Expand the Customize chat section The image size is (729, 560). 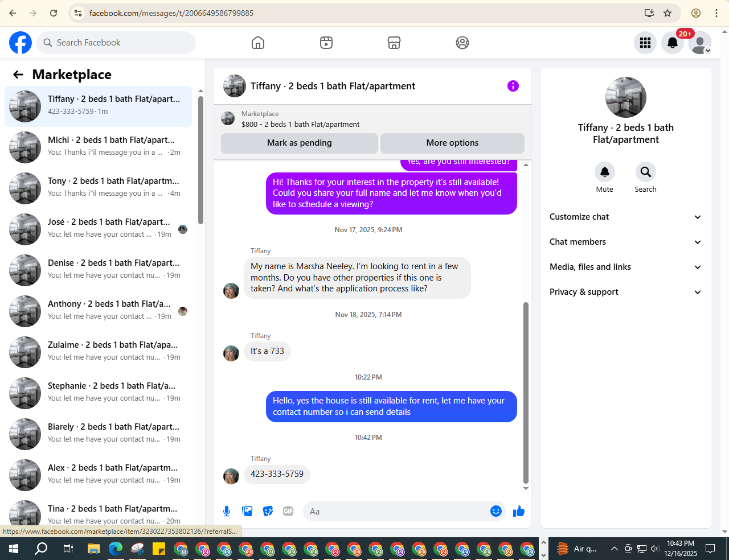(x=626, y=217)
